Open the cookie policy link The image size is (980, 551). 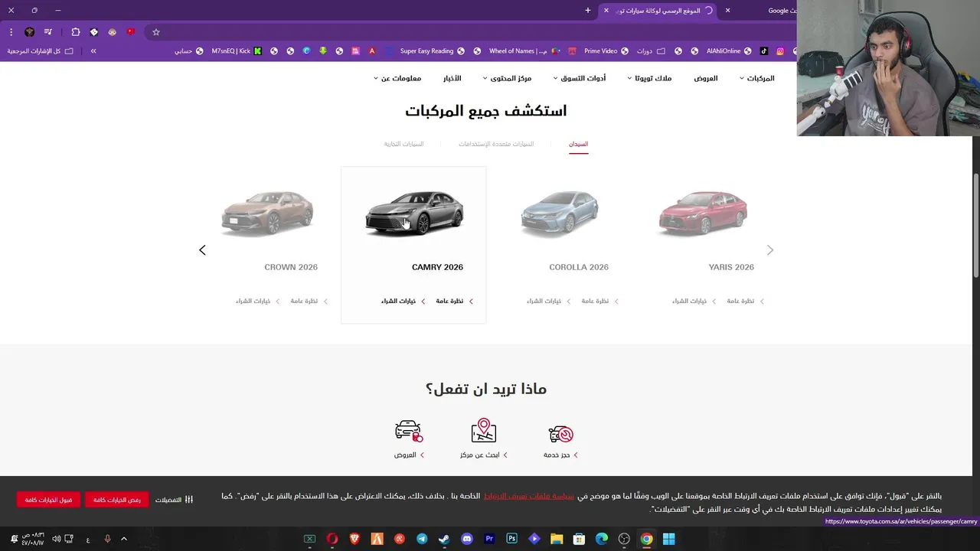tap(529, 496)
